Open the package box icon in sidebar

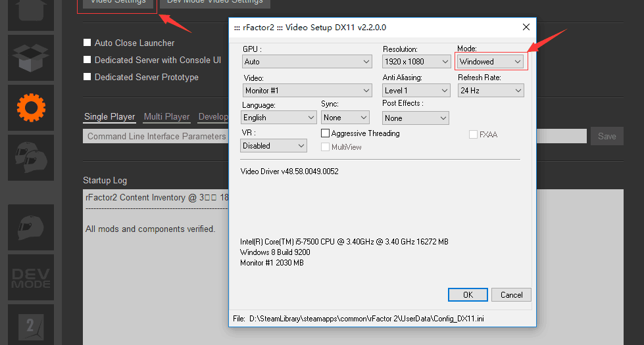point(31,58)
